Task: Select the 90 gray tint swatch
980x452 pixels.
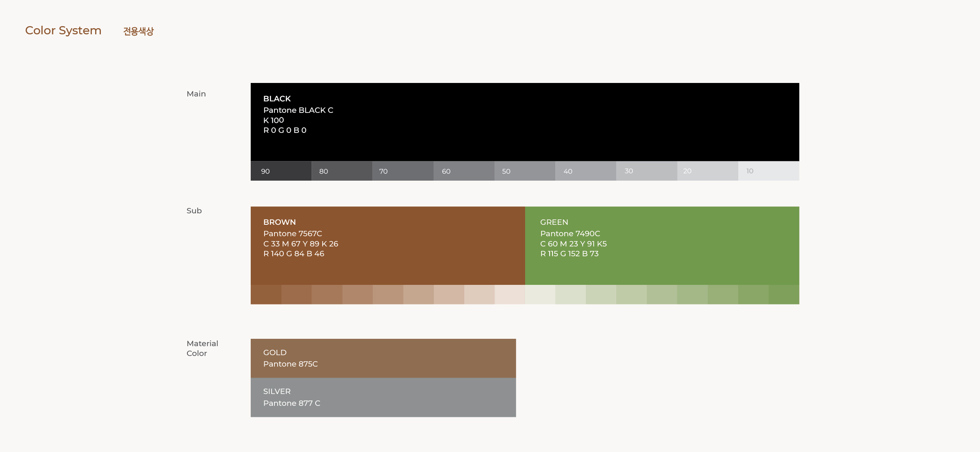Action: coord(281,171)
